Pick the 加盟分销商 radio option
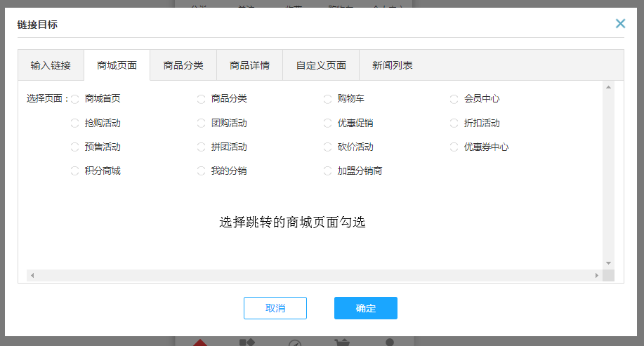The width and height of the screenshot is (644, 346). click(328, 171)
